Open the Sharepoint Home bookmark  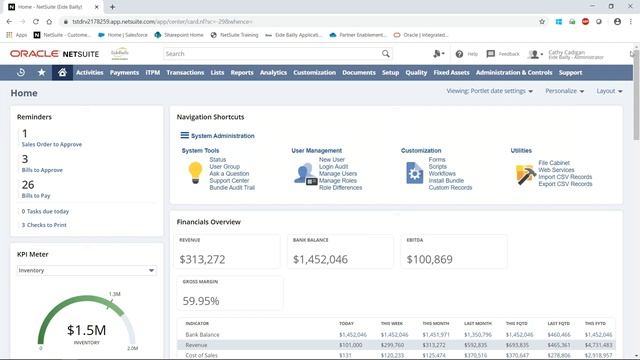[179, 35]
